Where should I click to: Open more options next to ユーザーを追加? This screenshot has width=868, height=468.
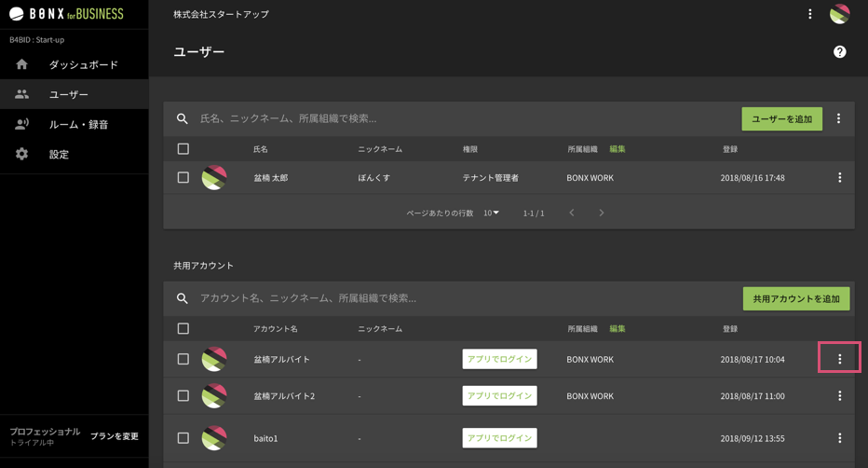(x=838, y=118)
